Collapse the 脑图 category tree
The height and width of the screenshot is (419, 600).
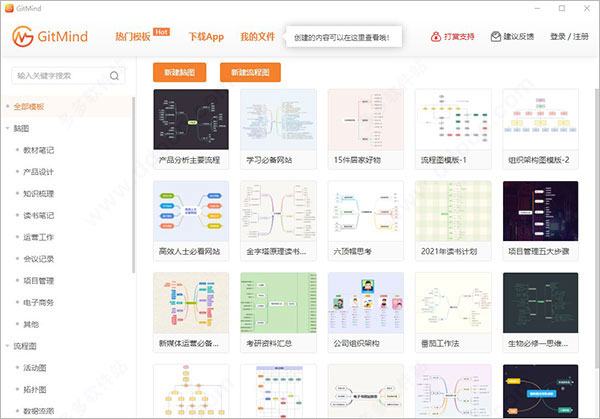7,128
